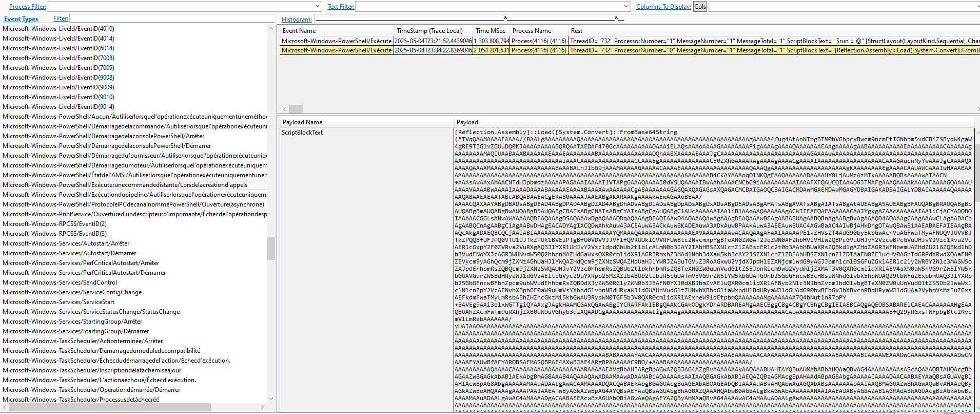Select Microsoft-Windows-PrintService event type
The width and height of the screenshot is (980, 414).
point(134,214)
